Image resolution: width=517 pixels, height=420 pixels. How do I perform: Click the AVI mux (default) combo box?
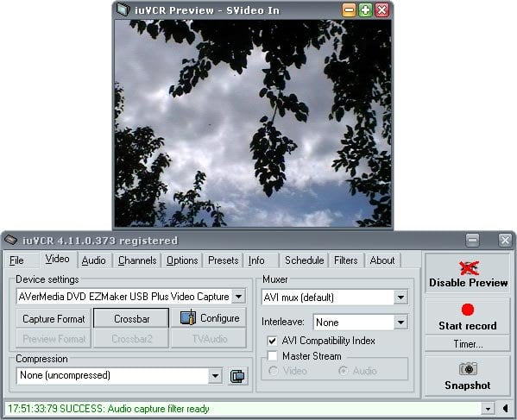click(335, 298)
